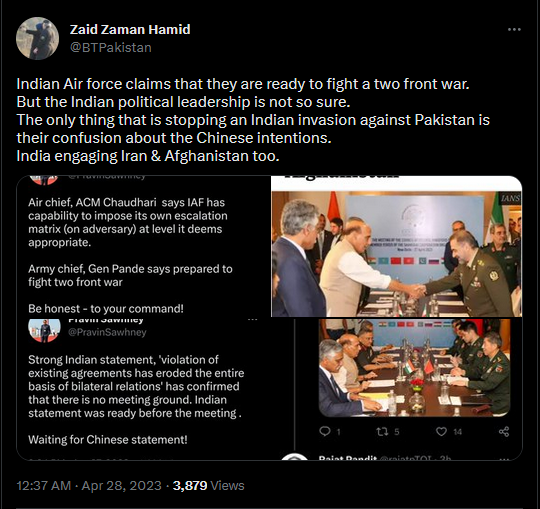Open the ACM Chaudhari escalation matrix tweet screenshot
The image size is (540, 509).
(144, 247)
